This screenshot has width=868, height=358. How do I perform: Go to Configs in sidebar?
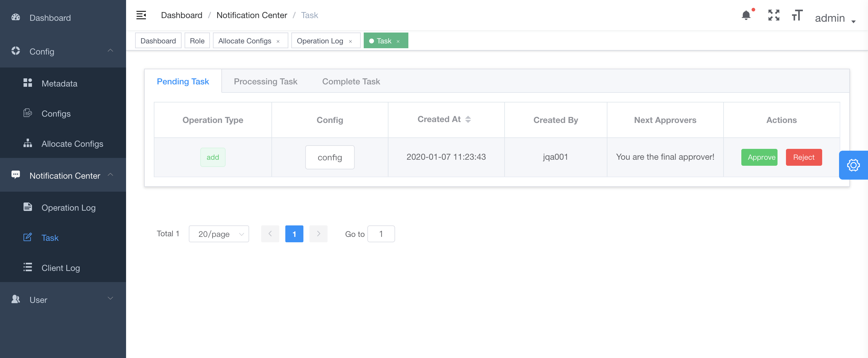(x=56, y=114)
